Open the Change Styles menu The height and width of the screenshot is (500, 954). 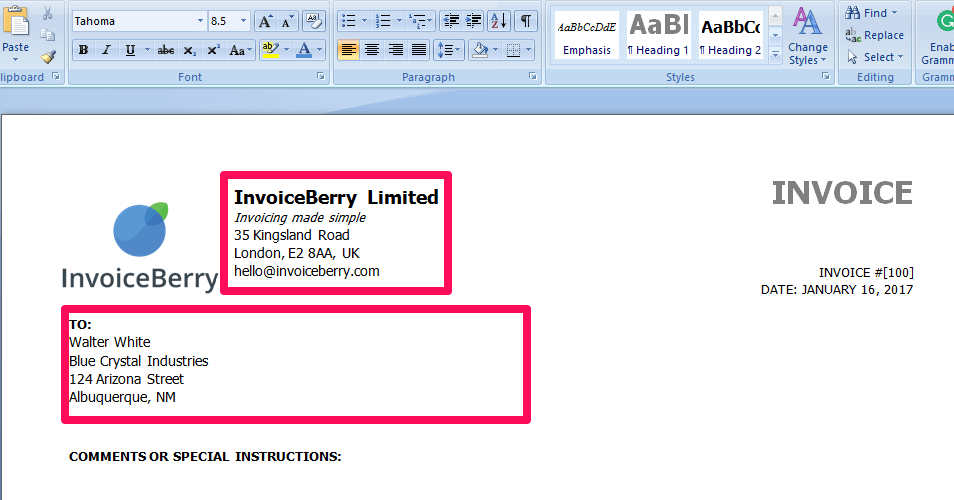pyautogui.click(x=808, y=36)
